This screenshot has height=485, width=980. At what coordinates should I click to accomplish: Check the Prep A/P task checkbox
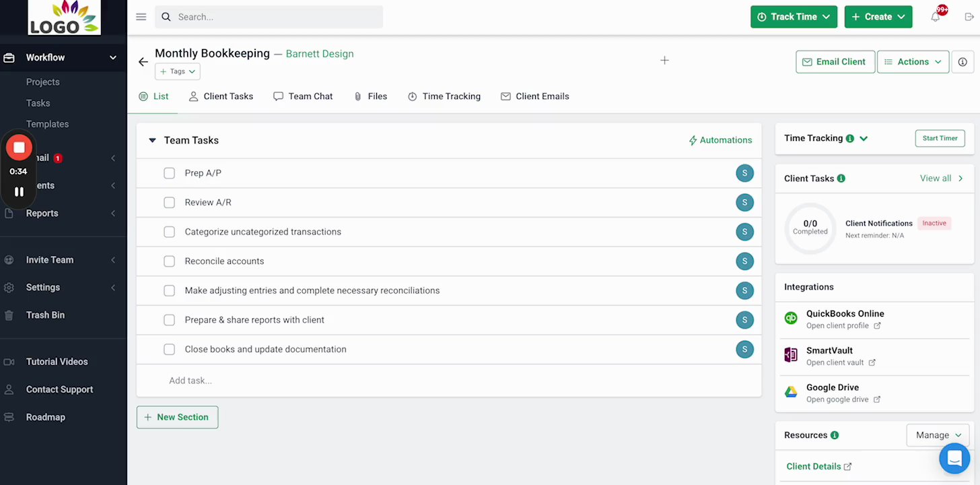(169, 173)
